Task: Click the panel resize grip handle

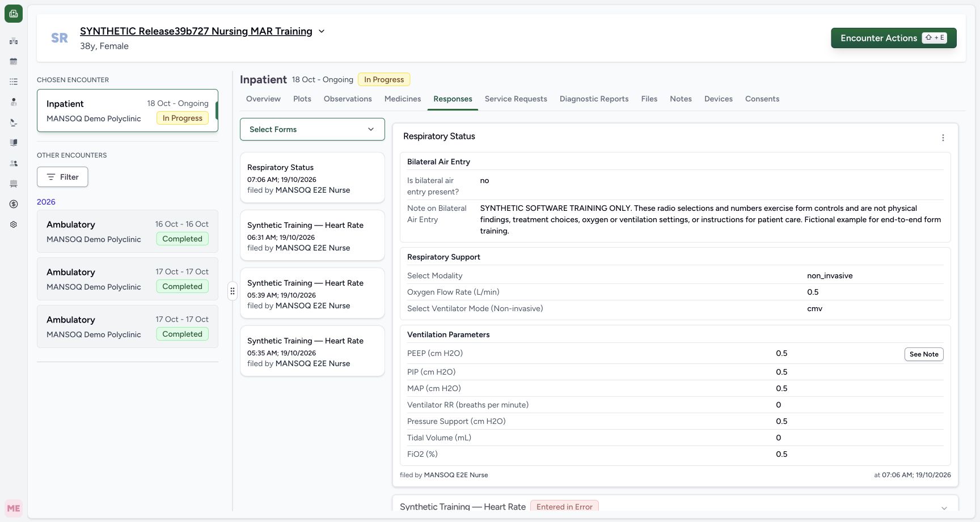Action: [233, 291]
